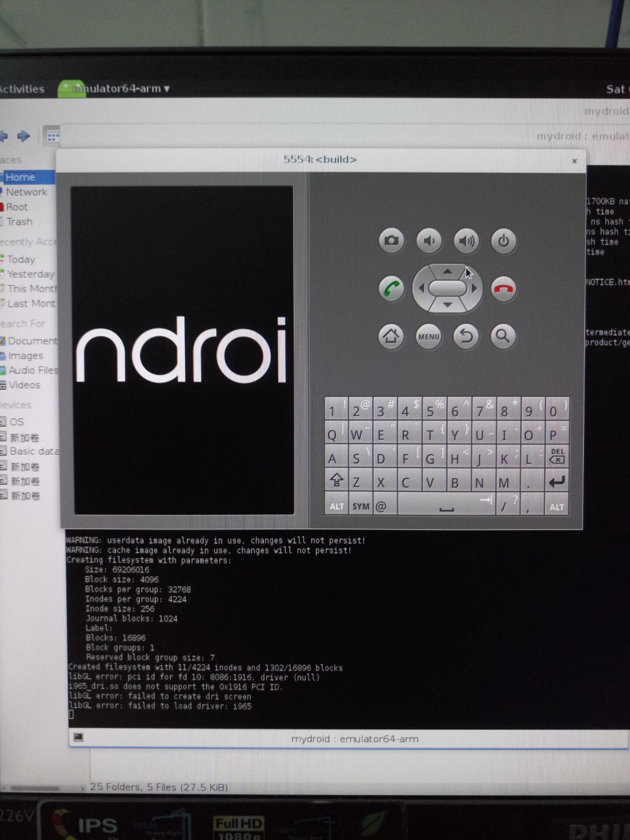
Task: Click the M key on emulator keyboard
Action: 507,481
